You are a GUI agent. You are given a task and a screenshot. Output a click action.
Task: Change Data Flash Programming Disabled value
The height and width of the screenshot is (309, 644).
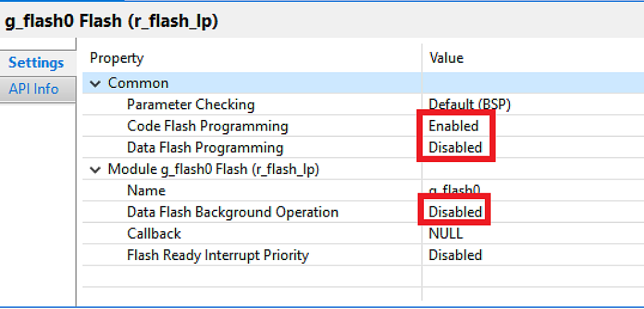tap(455, 148)
